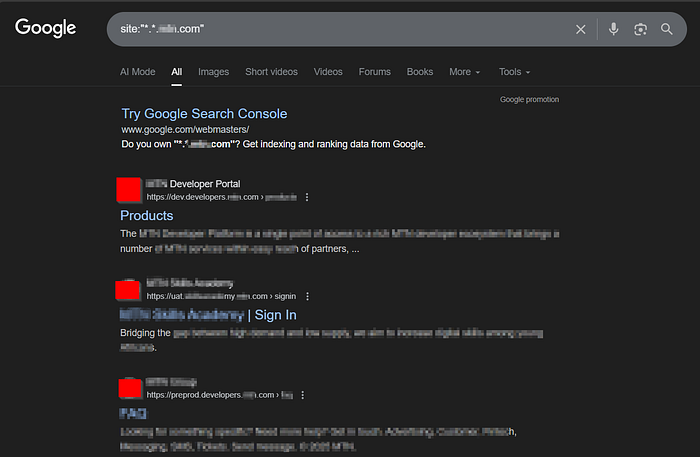700x457 pixels.
Task: Open three-dot menu for preprod.developers result
Action: click(303, 395)
